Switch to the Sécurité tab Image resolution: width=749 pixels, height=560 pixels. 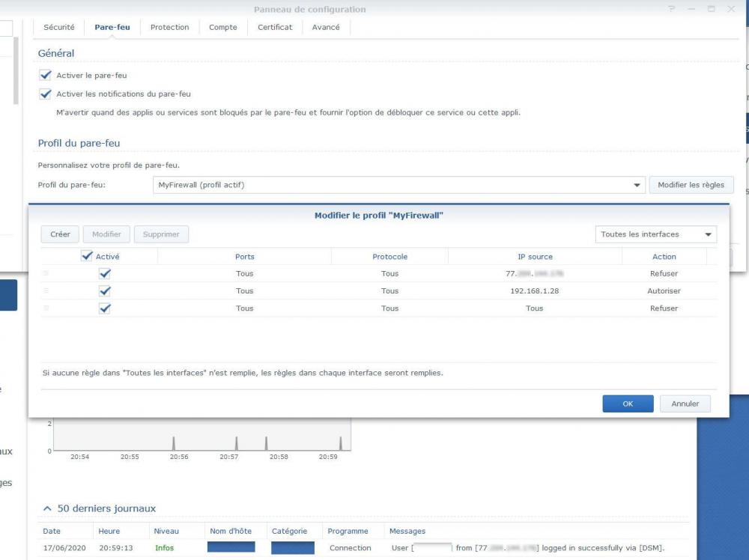59,27
